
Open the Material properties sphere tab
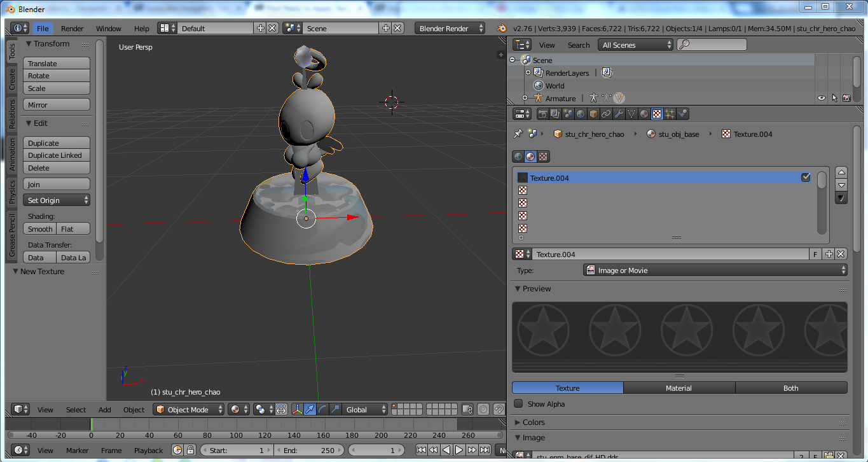pyautogui.click(x=644, y=114)
